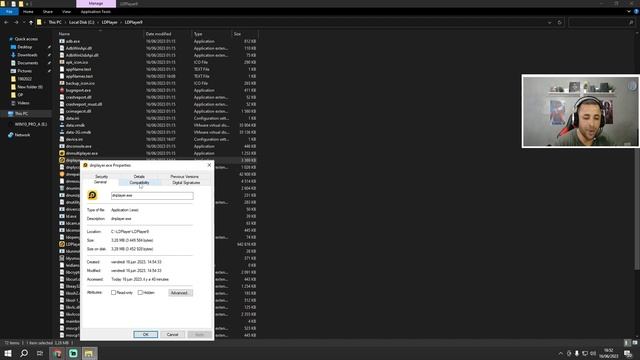Click Local Disk (C:) in breadcrumb

81,22
